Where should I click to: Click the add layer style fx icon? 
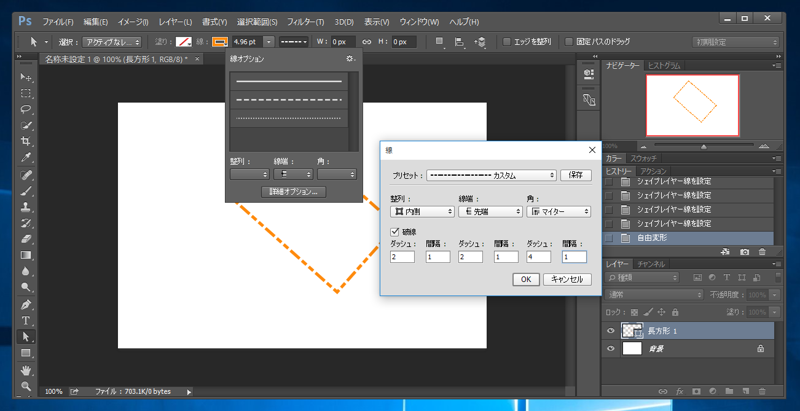[679, 391]
